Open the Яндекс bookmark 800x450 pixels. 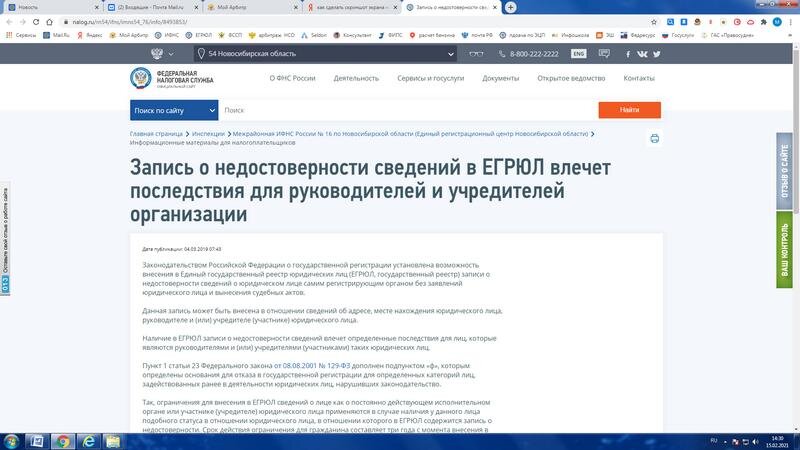89,35
